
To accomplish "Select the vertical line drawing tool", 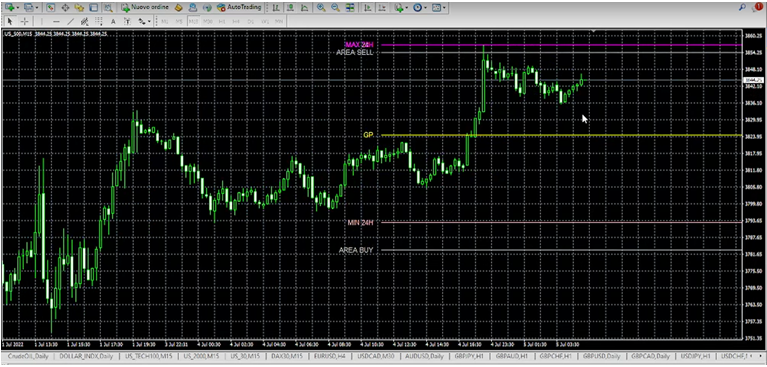I will click(x=42, y=21).
